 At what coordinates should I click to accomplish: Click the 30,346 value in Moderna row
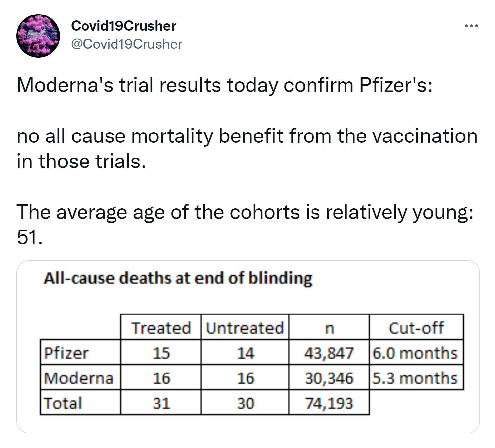pyautogui.click(x=329, y=378)
